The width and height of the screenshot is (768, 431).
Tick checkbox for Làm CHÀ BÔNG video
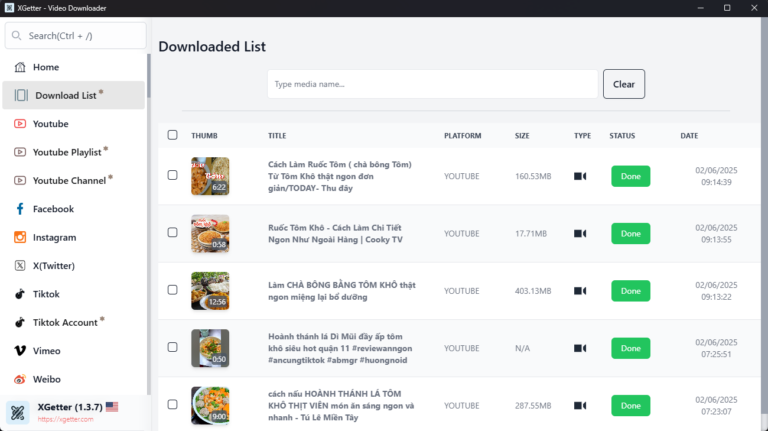173,291
